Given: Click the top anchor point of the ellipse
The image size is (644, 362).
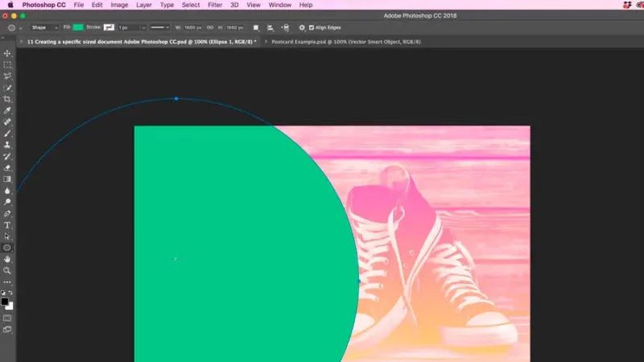Looking at the screenshot, I should [176, 98].
